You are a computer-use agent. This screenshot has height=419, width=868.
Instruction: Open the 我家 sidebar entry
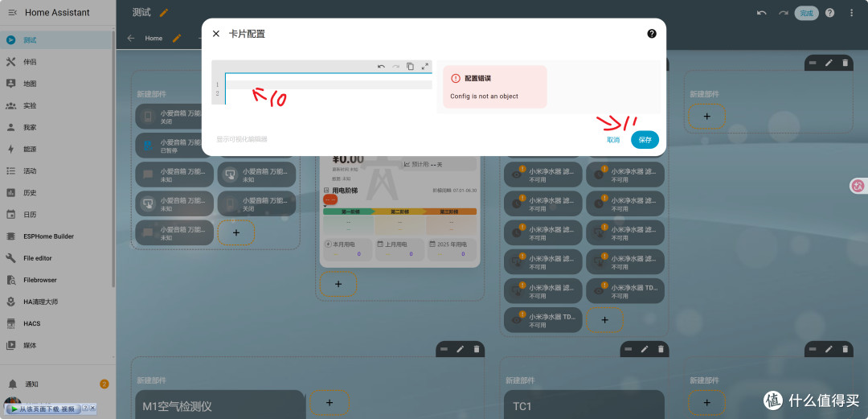[x=55, y=127]
